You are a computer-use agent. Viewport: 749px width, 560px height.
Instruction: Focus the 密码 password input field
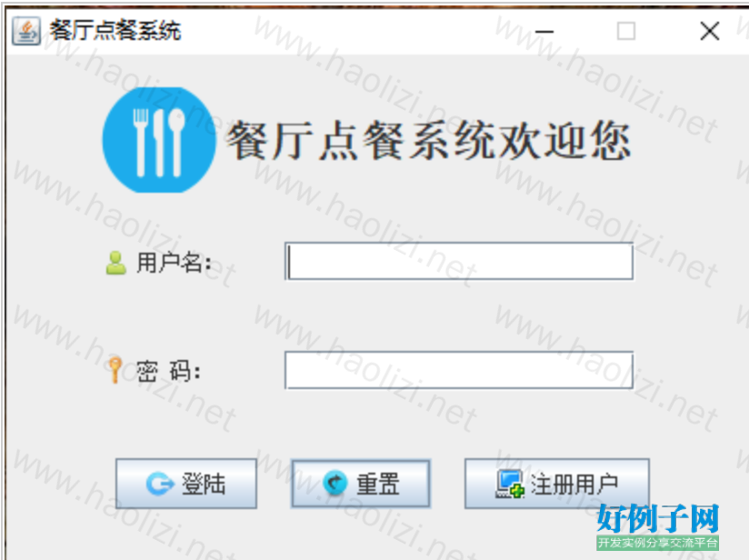click(459, 370)
